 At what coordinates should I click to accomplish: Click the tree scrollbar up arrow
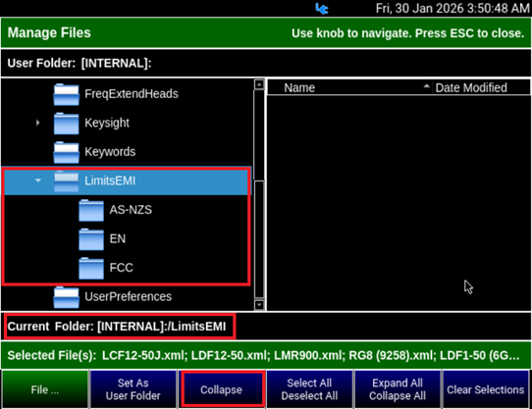pyautogui.click(x=259, y=84)
